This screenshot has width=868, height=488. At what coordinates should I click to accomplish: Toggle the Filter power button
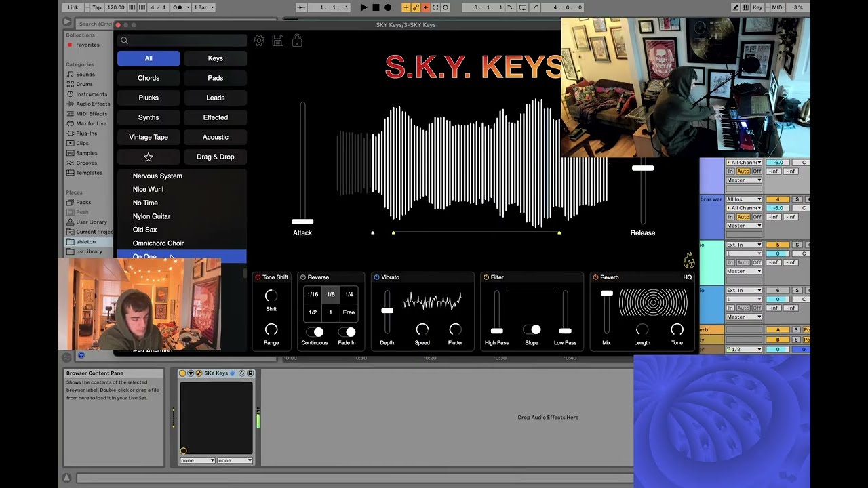tap(486, 277)
